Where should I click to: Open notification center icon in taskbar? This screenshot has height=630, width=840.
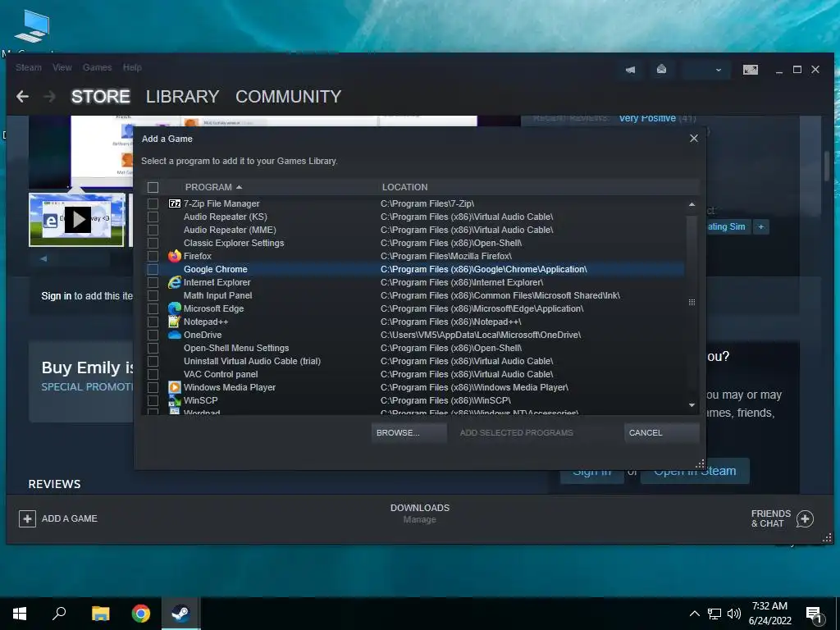coord(815,615)
